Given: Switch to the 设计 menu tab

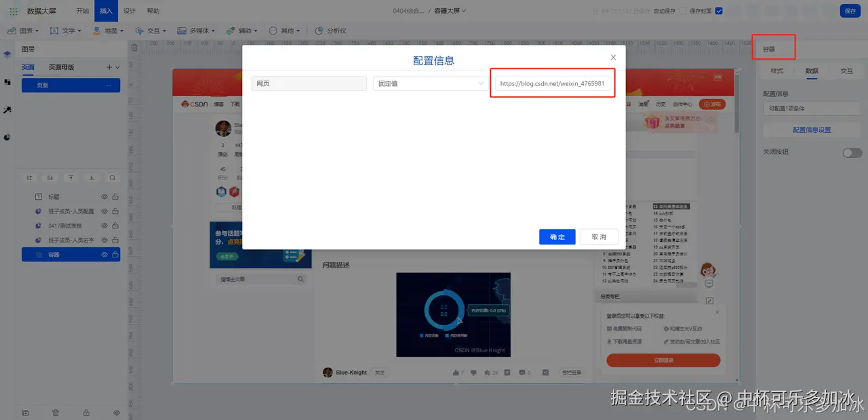Looking at the screenshot, I should (x=130, y=10).
